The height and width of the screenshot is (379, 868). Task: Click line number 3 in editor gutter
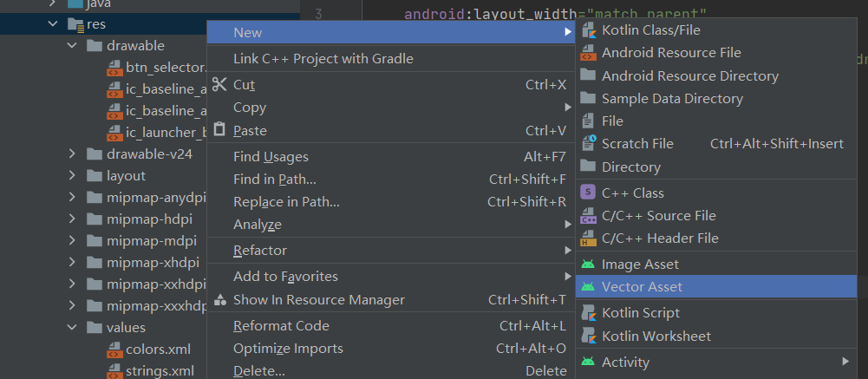(x=318, y=13)
